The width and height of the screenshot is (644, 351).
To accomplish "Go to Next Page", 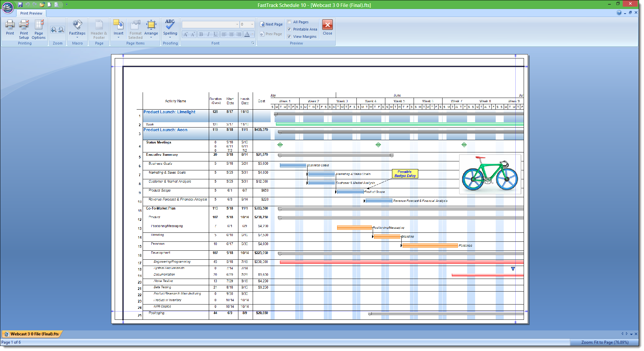I will 271,24.
